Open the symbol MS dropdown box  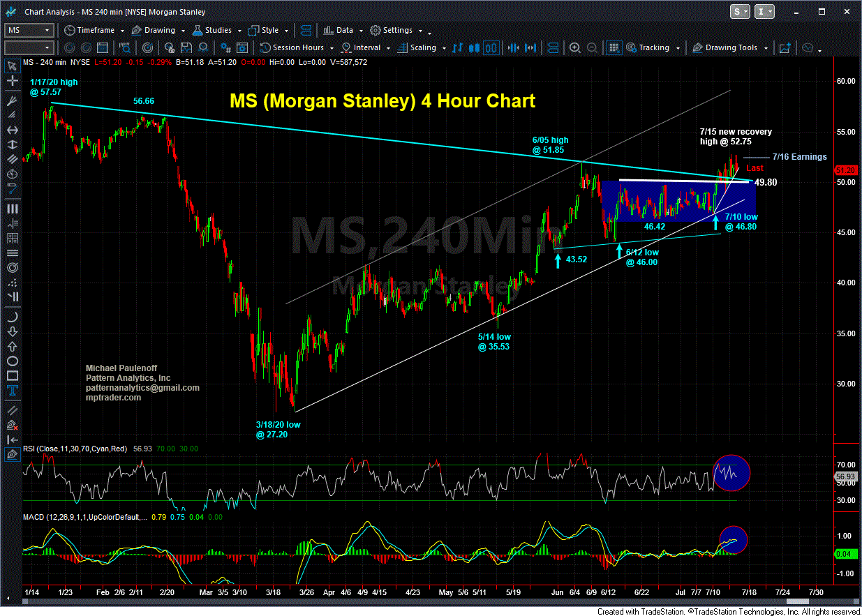pos(29,30)
